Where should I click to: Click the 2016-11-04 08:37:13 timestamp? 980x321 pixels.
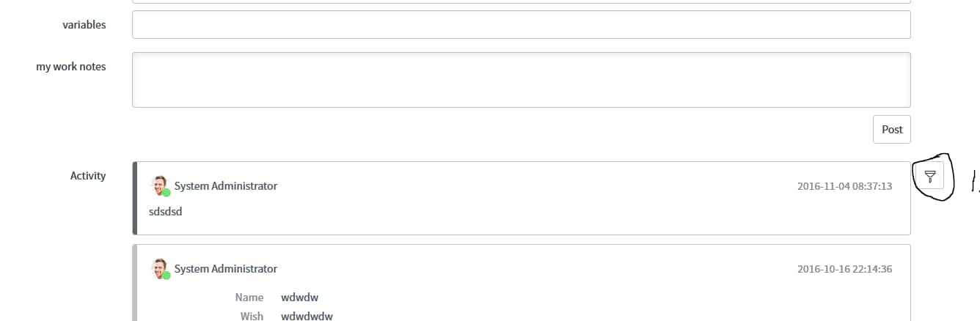click(844, 186)
